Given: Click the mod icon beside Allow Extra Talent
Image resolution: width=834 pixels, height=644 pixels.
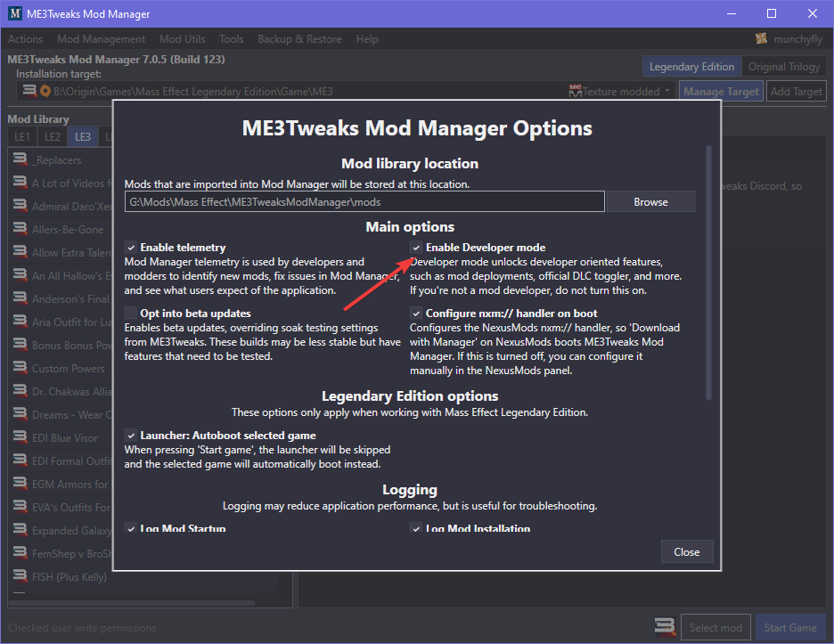Looking at the screenshot, I should click(x=20, y=251).
